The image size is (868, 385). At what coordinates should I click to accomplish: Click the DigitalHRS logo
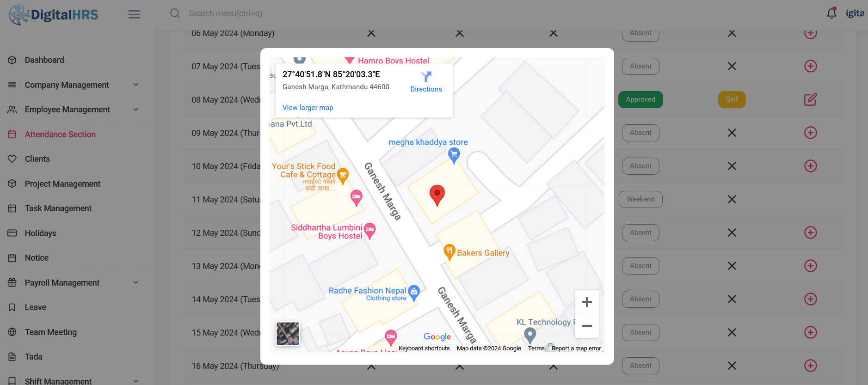(54, 15)
